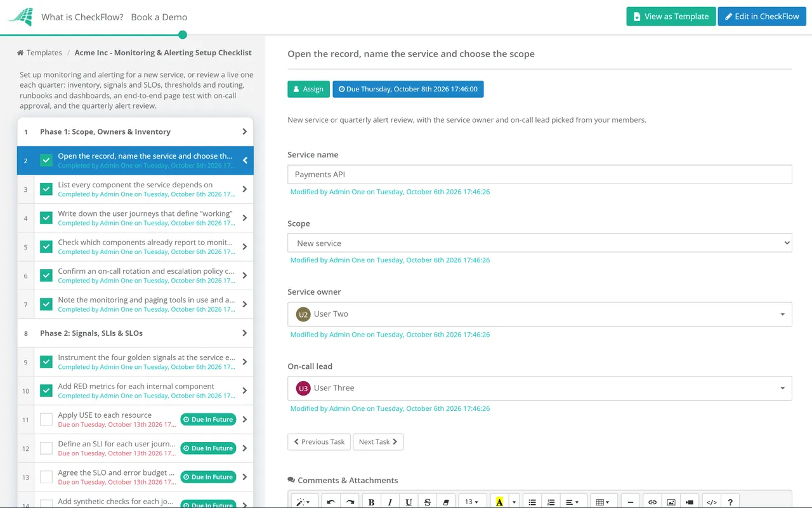Toggle bold formatting in the editor
This screenshot has width=812, height=508.
372,502
